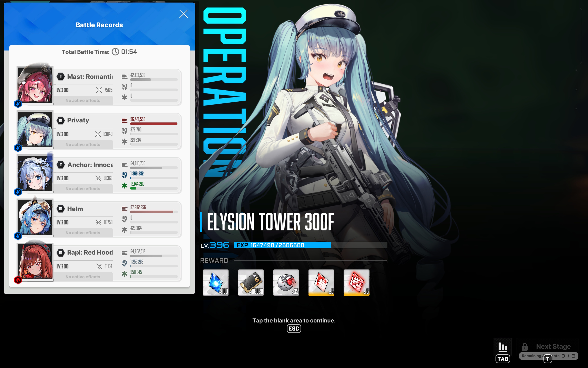
Task: Click Mast's combat power swords icon
Action: coord(99,90)
